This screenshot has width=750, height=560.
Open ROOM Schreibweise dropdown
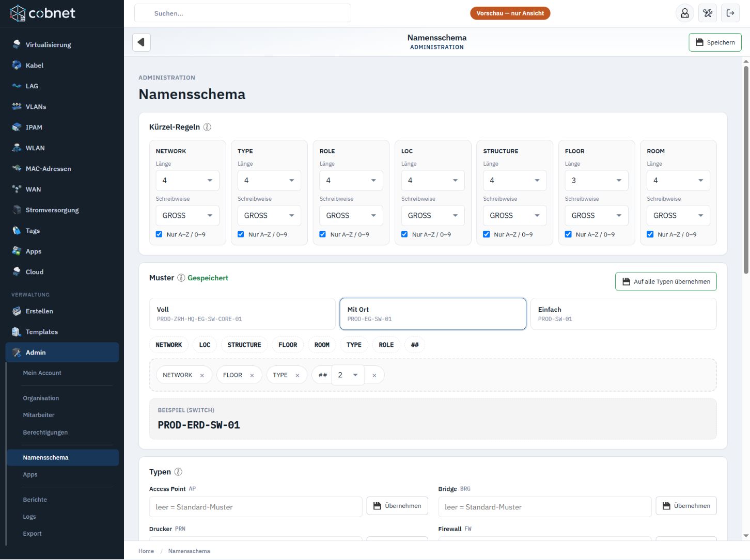coord(678,215)
